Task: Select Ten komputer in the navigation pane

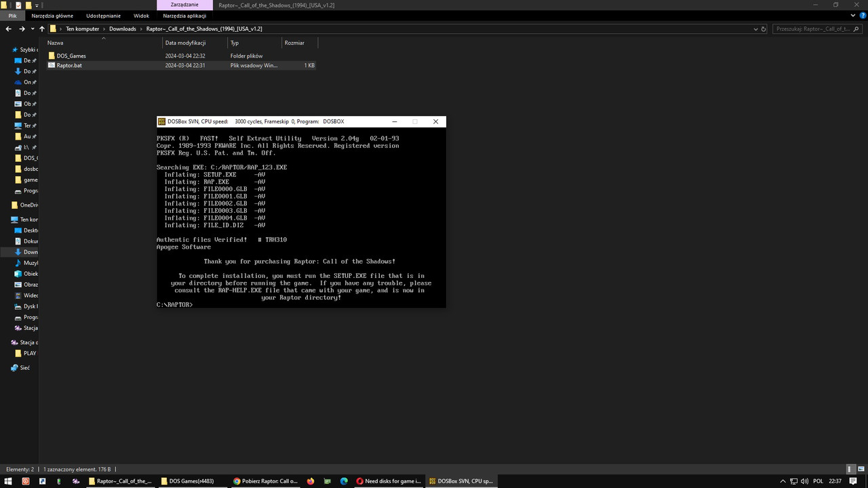Action: click(x=24, y=220)
